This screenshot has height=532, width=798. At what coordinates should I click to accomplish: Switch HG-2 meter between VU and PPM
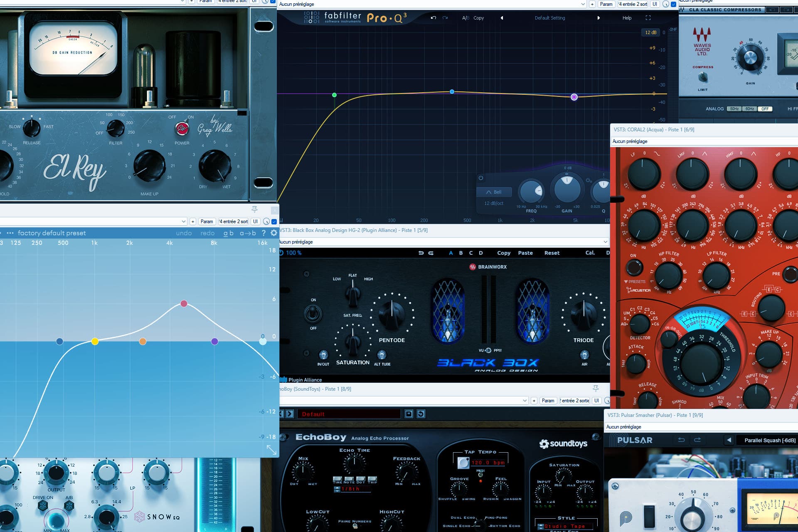(x=488, y=350)
